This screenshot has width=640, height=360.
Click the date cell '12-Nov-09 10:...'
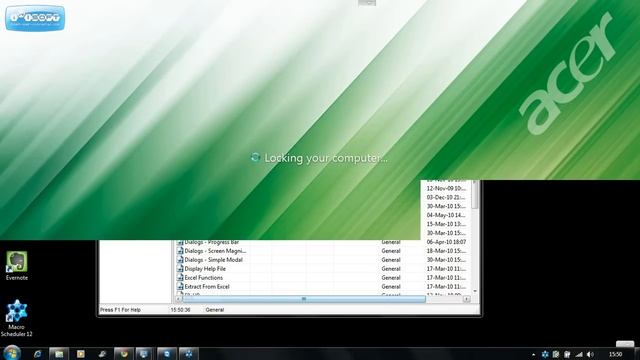(x=446, y=189)
